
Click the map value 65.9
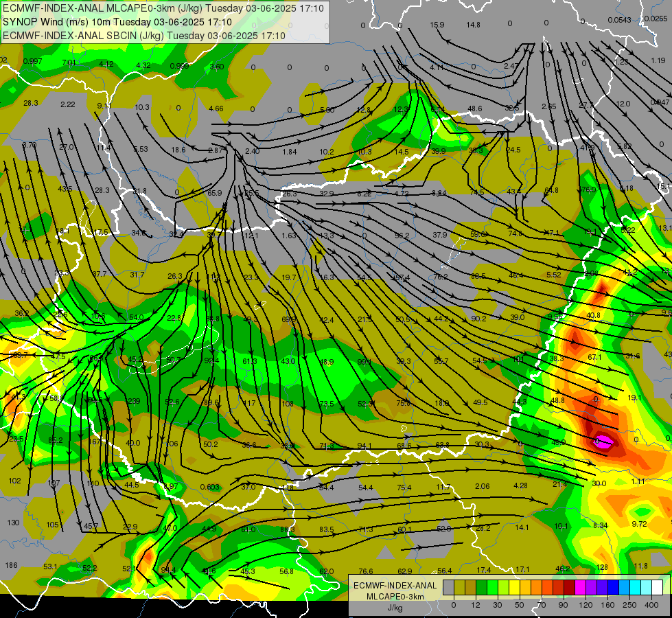pyautogui.click(x=215, y=193)
